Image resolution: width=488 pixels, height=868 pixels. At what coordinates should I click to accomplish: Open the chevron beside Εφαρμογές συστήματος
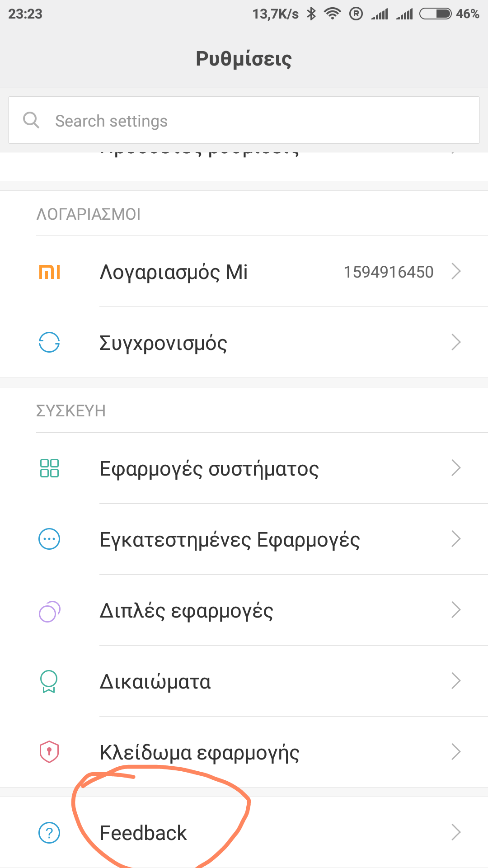coord(456,468)
